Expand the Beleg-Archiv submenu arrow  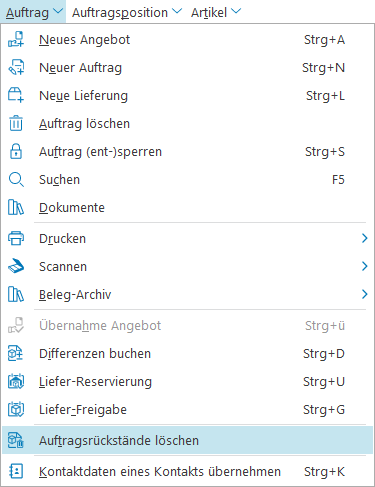point(364,294)
